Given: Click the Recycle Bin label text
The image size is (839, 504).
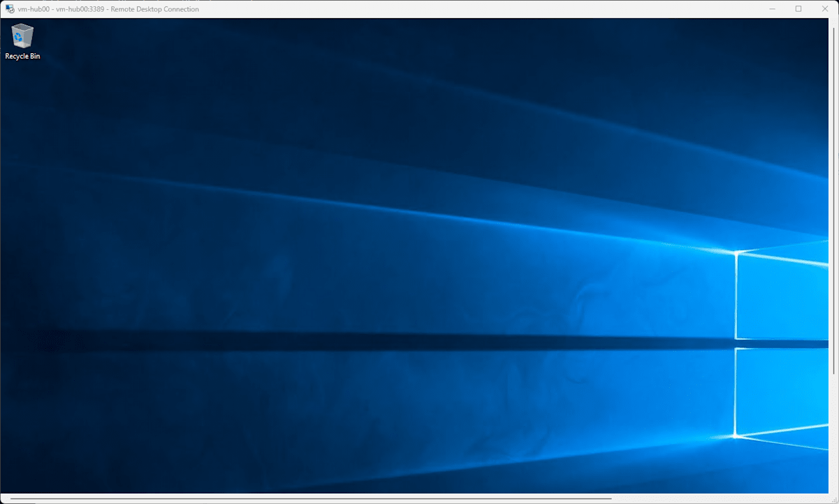Looking at the screenshot, I should click(x=22, y=56).
